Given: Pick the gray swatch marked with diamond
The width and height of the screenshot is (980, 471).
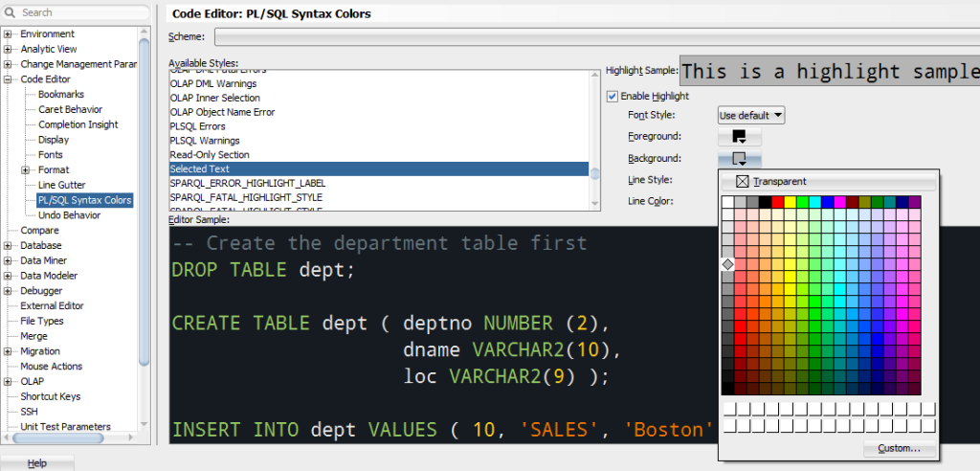Looking at the screenshot, I should 727,264.
